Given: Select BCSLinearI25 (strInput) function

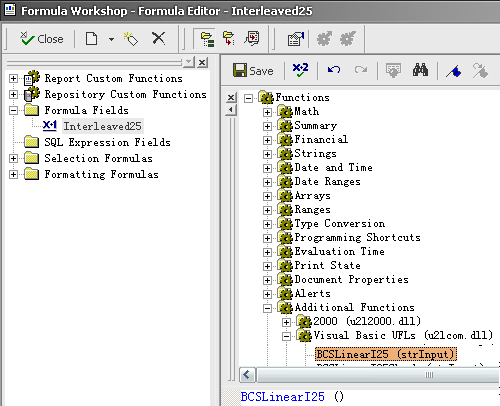Looking at the screenshot, I should pos(386,354).
